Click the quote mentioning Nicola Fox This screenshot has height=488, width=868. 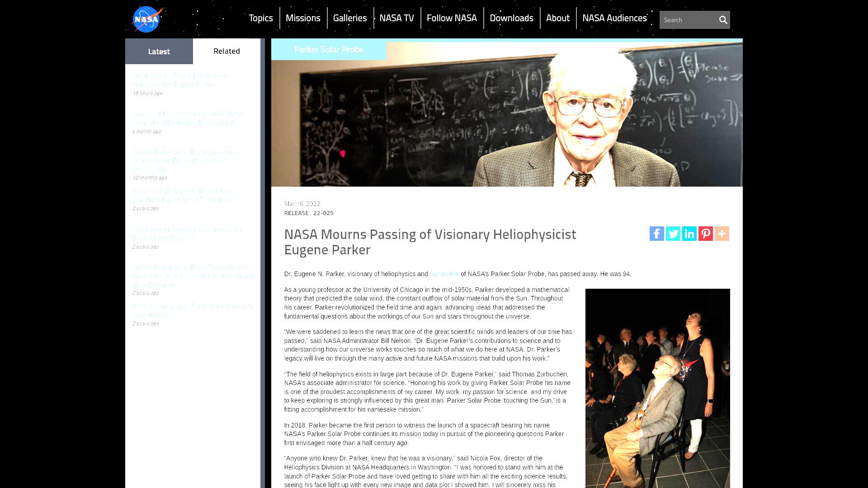click(x=426, y=472)
